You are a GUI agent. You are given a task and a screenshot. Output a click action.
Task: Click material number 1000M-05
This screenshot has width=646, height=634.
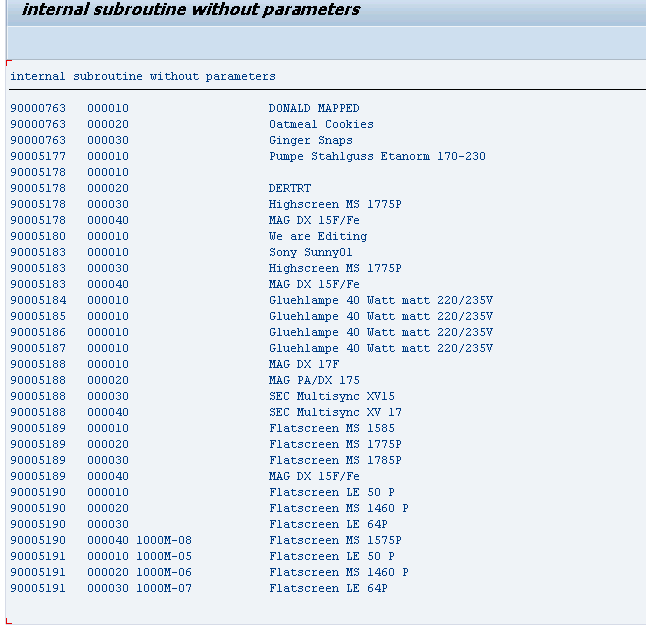(164, 556)
